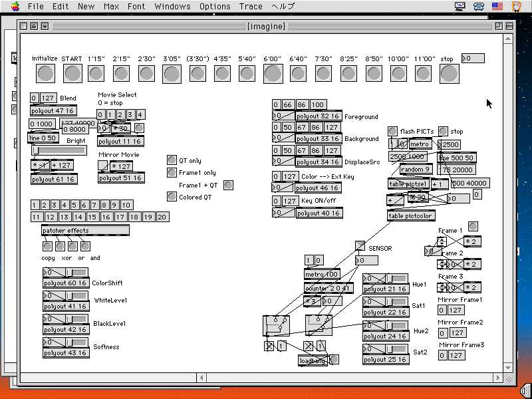This screenshot has height=399, width=532.
Task: Click the 5'40" cue bang
Action: tap(247, 73)
